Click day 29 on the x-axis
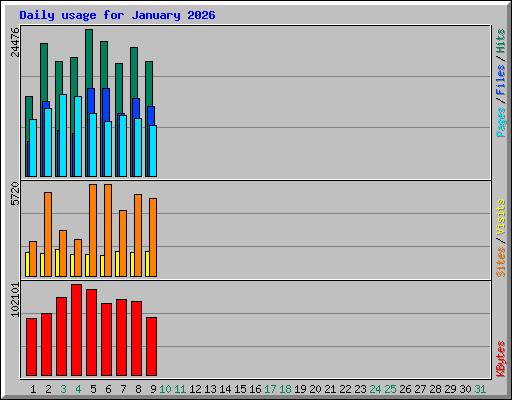 450,389
